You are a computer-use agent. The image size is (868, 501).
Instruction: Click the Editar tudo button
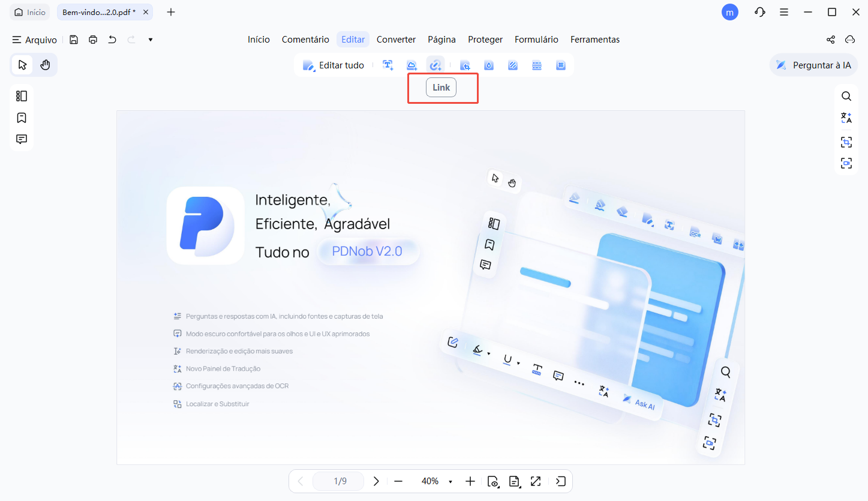pyautogui.click(x=334, y=65)
